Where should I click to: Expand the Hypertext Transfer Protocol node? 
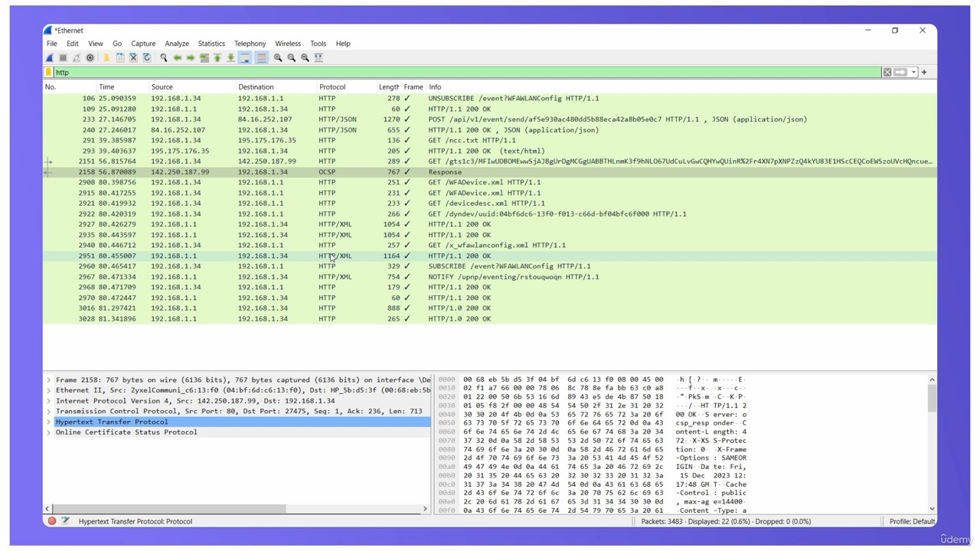pos(49,422)
